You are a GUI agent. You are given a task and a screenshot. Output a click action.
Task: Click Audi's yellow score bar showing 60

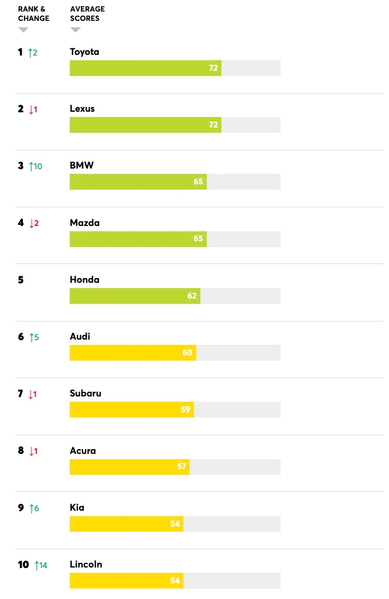[133, 353]
